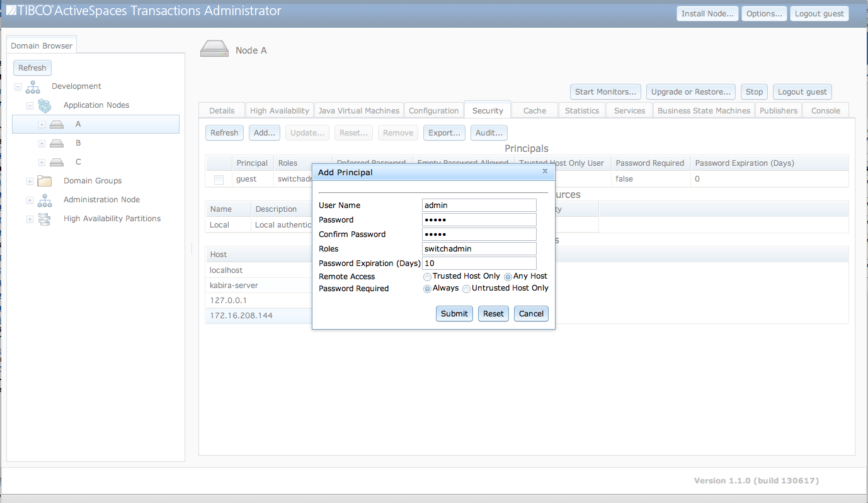The image size is (868, 503).
Task: Collapse the Development tree node
Action: click(18, 86)
